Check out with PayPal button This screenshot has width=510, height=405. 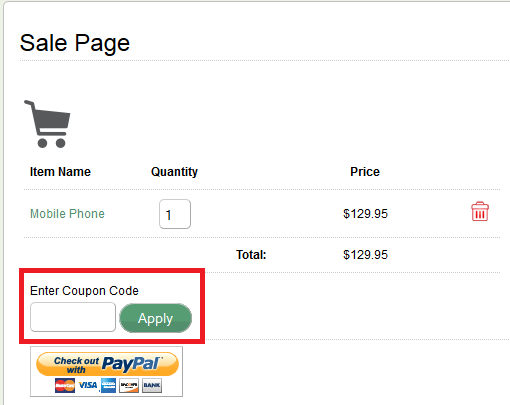coord(107,364)
